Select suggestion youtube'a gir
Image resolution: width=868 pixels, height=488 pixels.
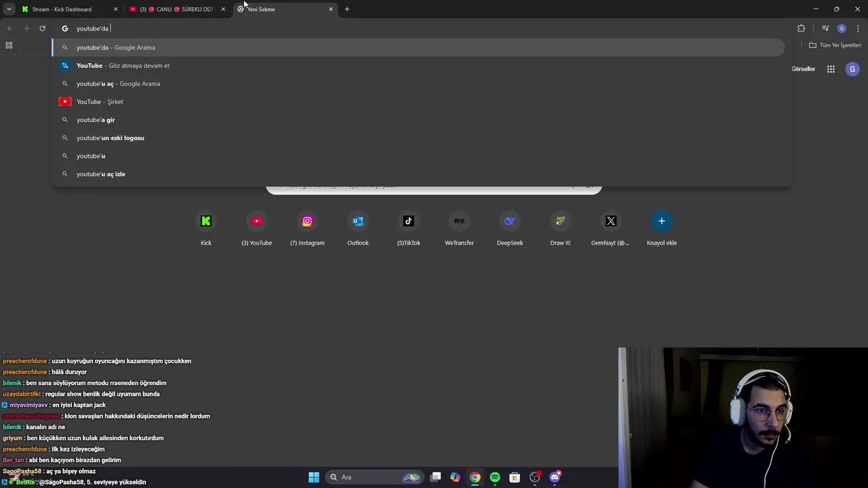click(x=418, y=120)
